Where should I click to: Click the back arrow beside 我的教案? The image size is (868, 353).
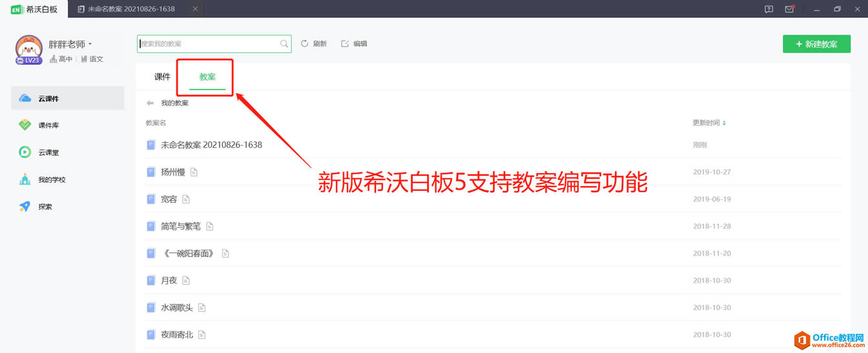pyautogui.click(x=150, y=103)
